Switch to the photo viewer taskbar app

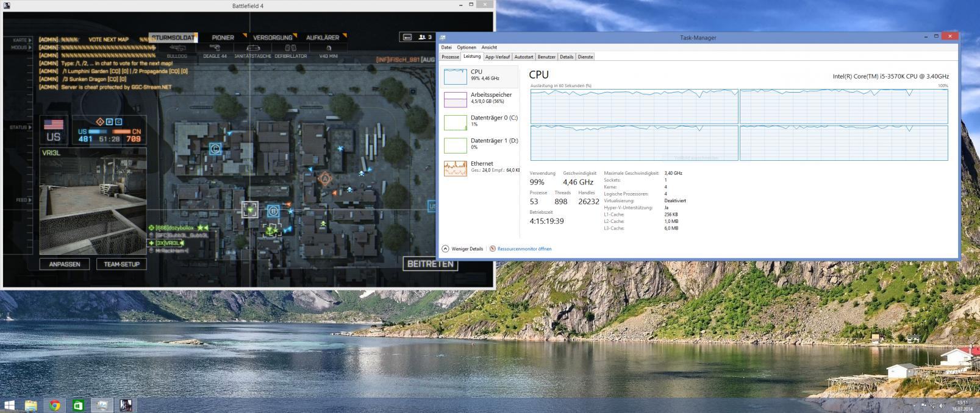[102, 405]
